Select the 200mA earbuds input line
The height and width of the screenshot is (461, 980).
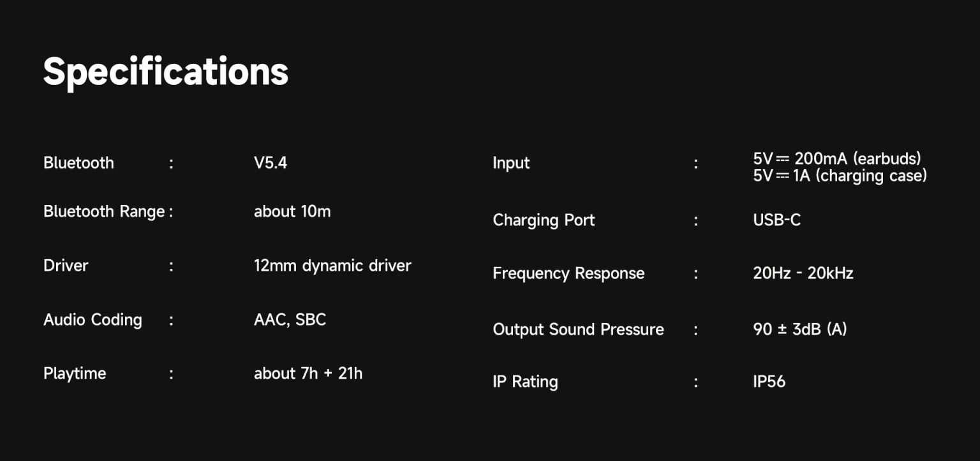point(837,158)
